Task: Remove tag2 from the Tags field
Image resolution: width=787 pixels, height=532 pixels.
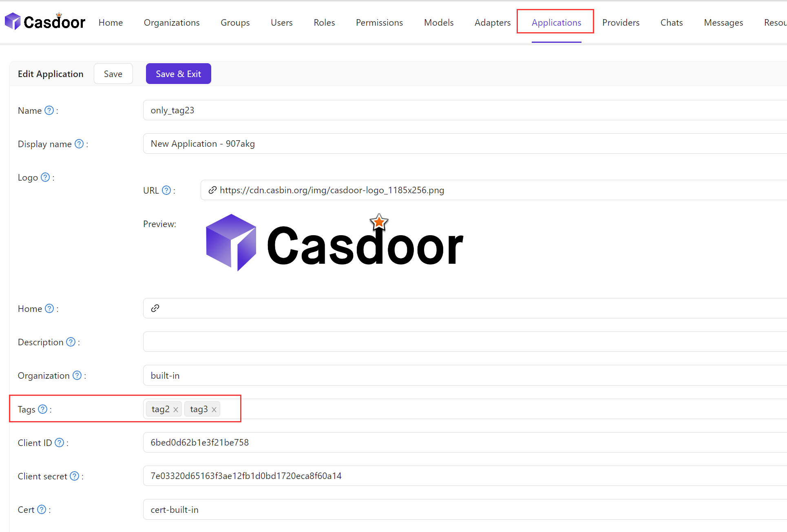Action: tap(177, 409)
